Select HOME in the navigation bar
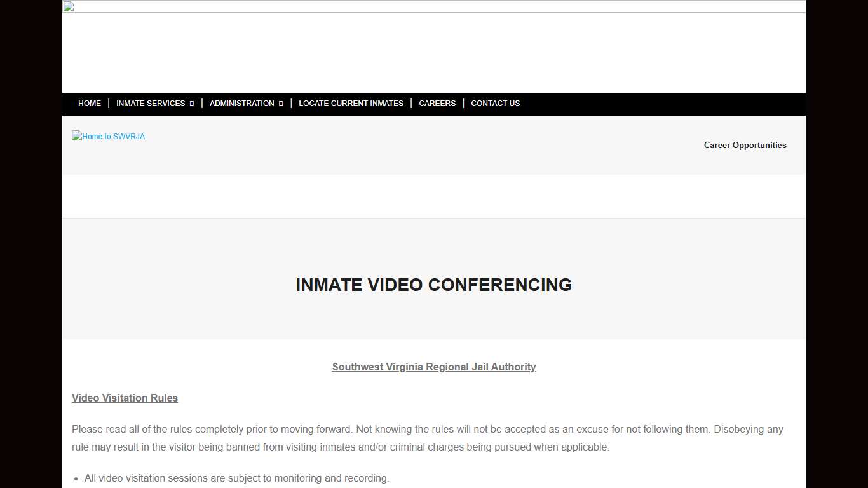Viewport: 868px width, 488px height. pyautogui.click(x=89, y=103)
